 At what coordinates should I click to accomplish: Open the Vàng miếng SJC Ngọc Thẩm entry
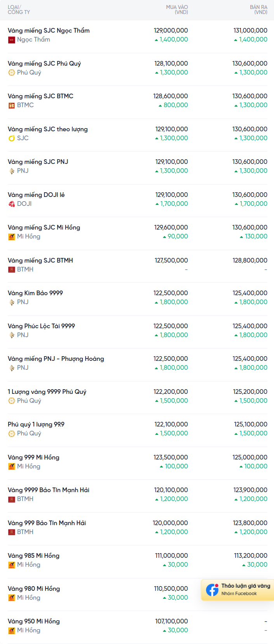49,31
